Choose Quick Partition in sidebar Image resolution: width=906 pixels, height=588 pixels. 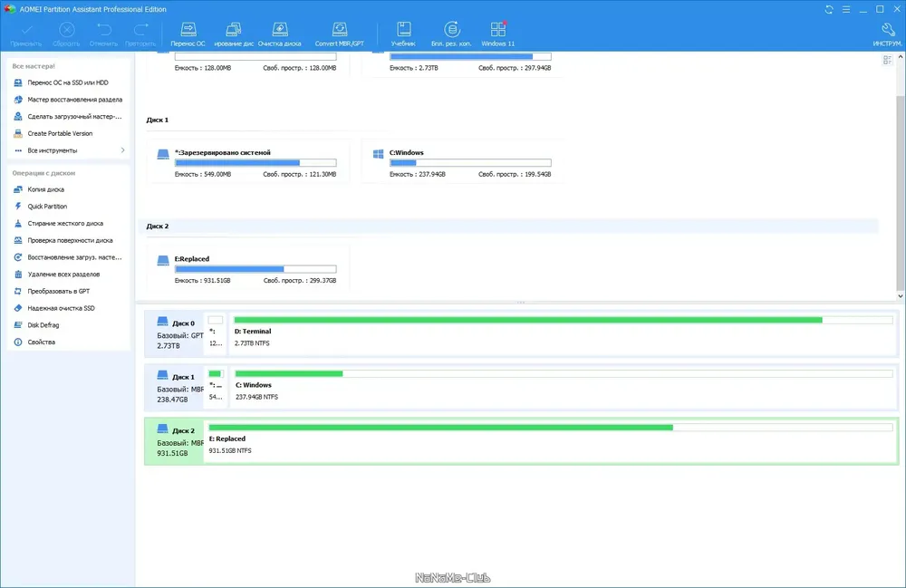pos(47,207)
